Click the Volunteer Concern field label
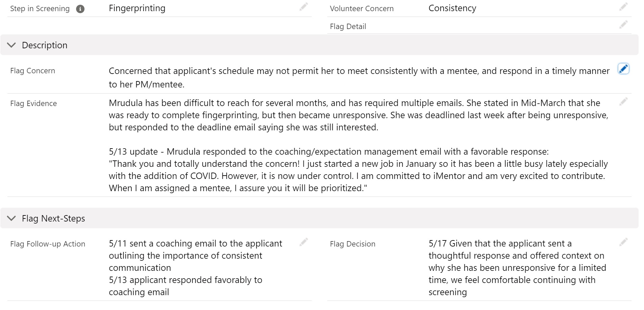 (x=361, y=9)
